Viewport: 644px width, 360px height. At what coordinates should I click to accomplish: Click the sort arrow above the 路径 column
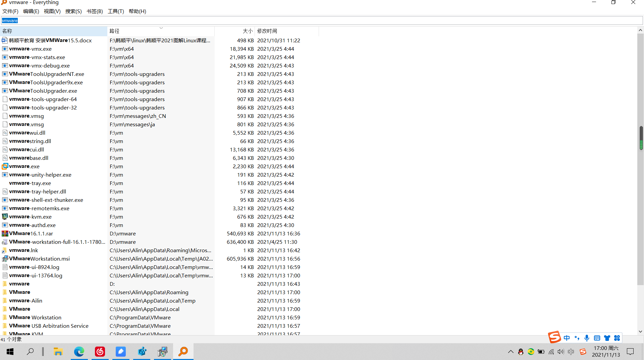click(x=161, y=28)
